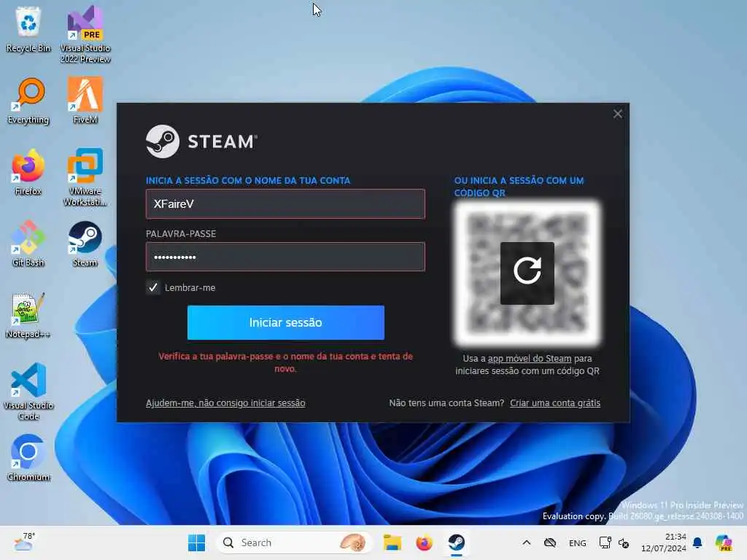The width and height of the screenshot is (747, 560).
Task: Select the Notepad++ desktop icon
Action: [x=28, y=315]
